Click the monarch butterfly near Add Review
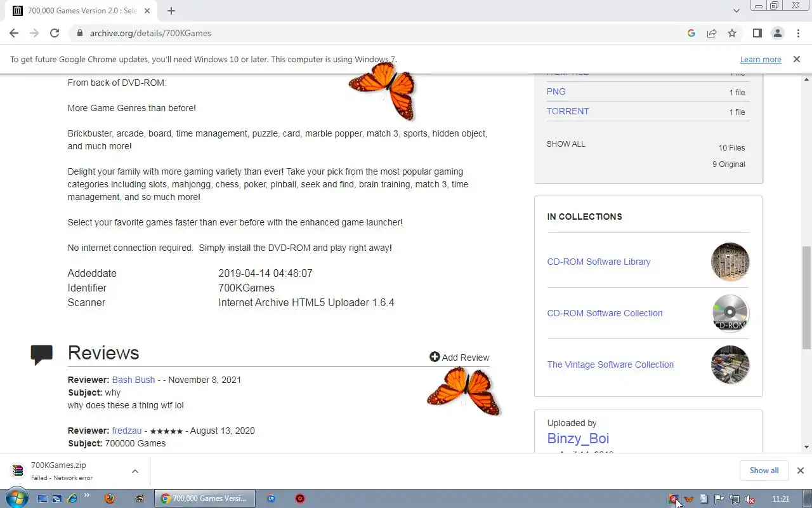 [464, 390]
